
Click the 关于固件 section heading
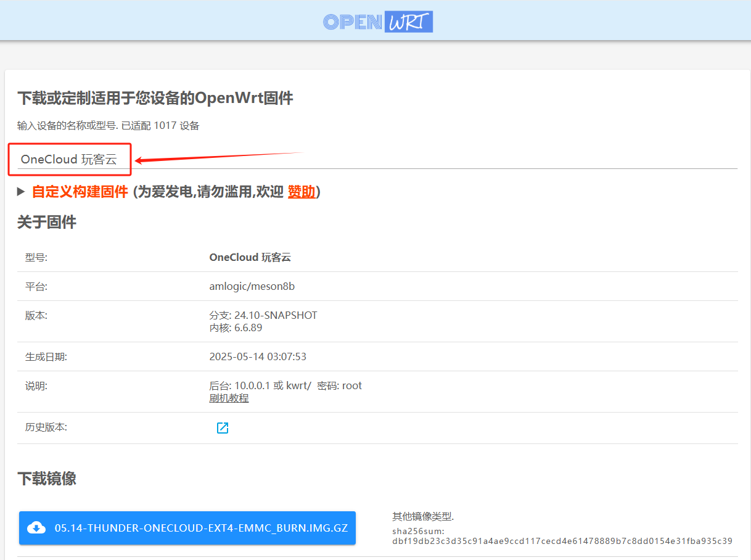click(47, 222)
